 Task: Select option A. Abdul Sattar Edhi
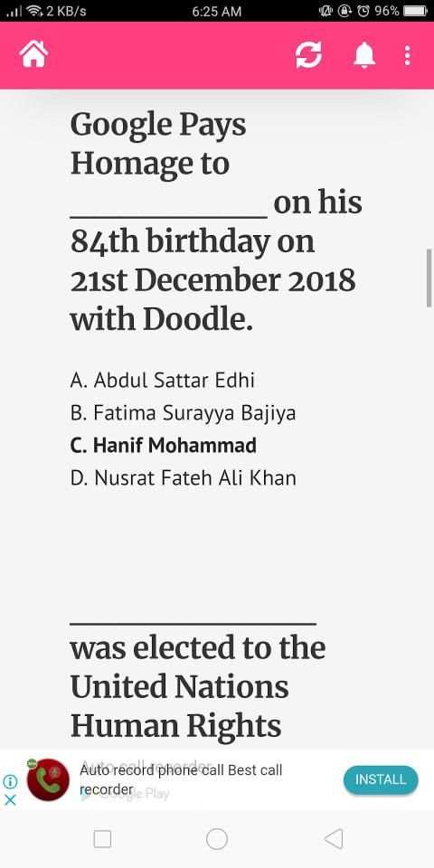(x=163, y=381)
